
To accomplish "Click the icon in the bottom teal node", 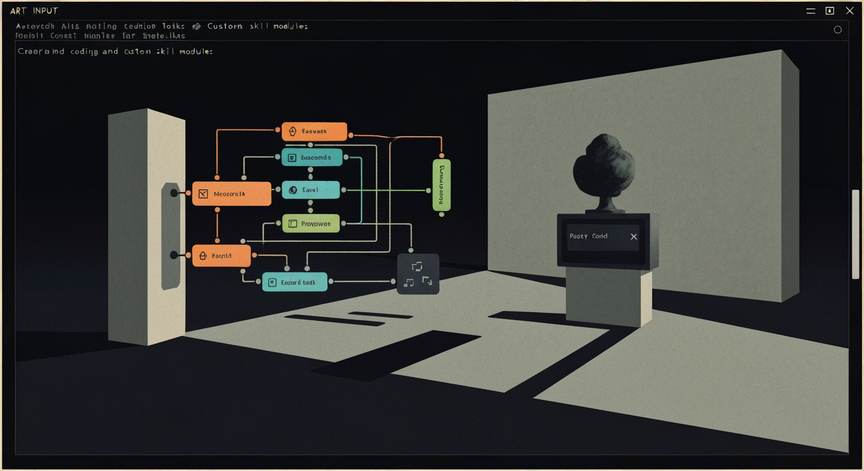I will [x=272, y=282].
